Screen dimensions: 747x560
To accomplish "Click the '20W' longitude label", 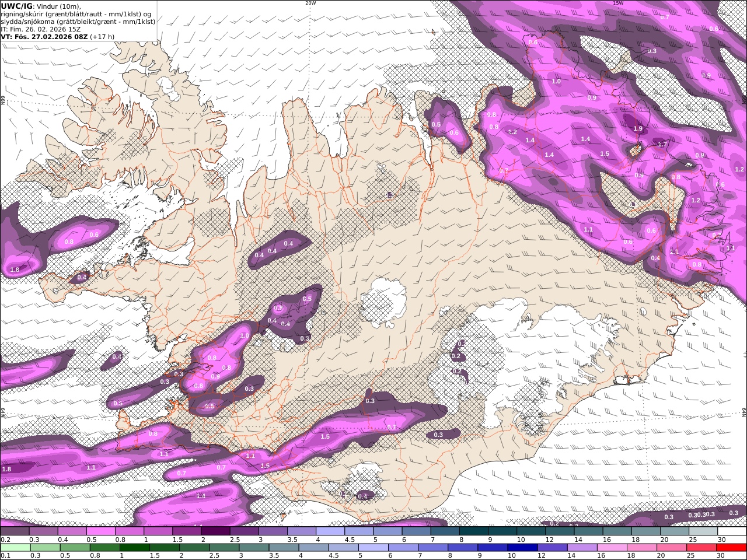I will click(310, 3).
